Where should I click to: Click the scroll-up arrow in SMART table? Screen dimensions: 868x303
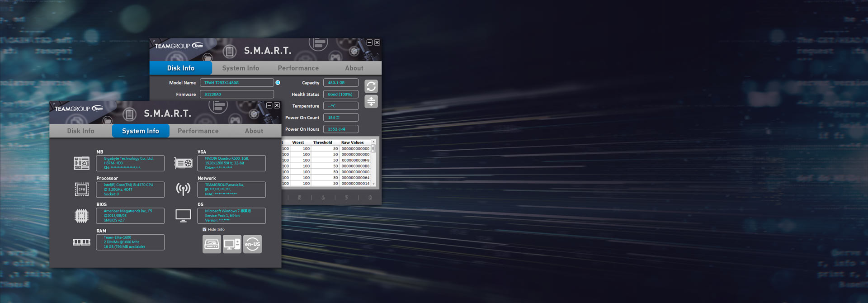pos(373,142)
